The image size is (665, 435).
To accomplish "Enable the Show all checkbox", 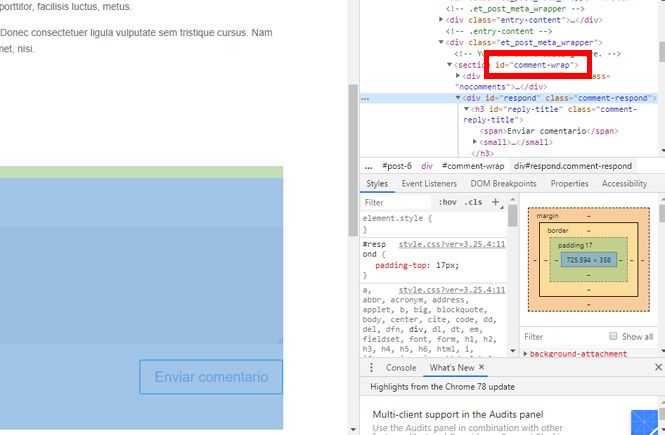I will (614, 337).
